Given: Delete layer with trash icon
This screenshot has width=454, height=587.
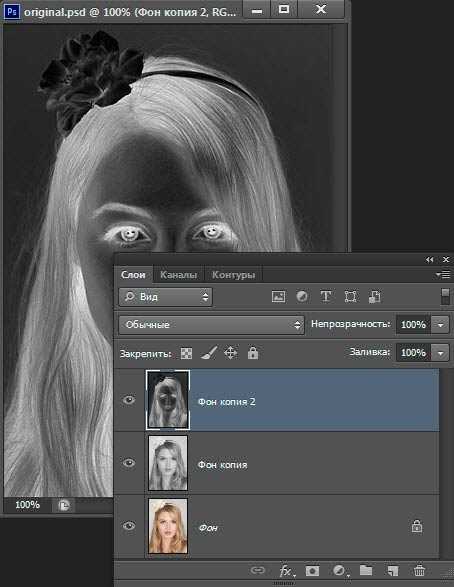Looking at the screenshot, I should (x=419, y=571).
